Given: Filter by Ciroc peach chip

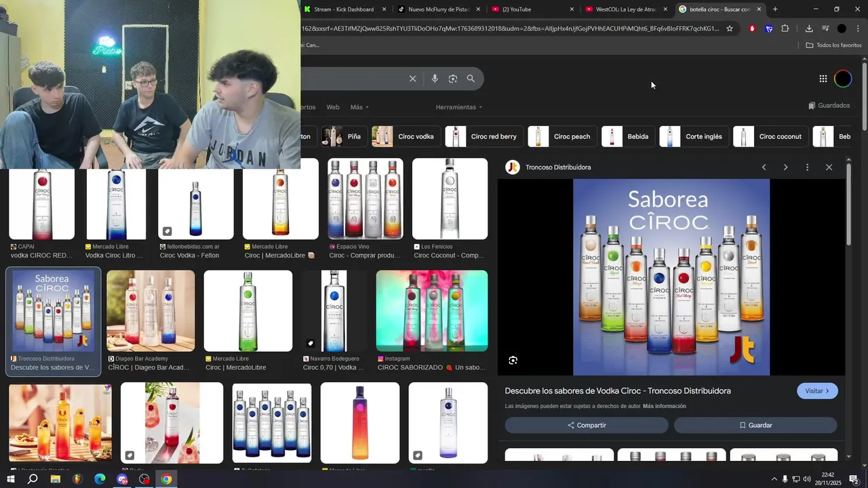Looking at the screenshot, I should click(x=562, y=136).
